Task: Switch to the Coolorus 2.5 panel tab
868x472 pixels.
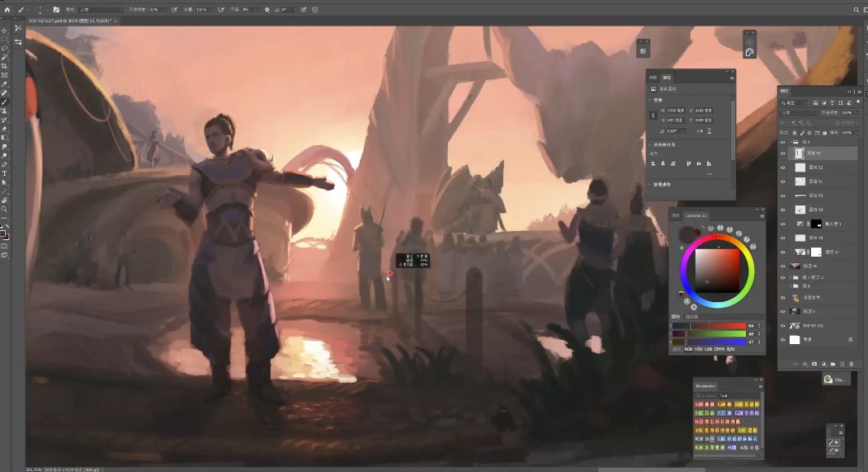Action: click(697, 215)
